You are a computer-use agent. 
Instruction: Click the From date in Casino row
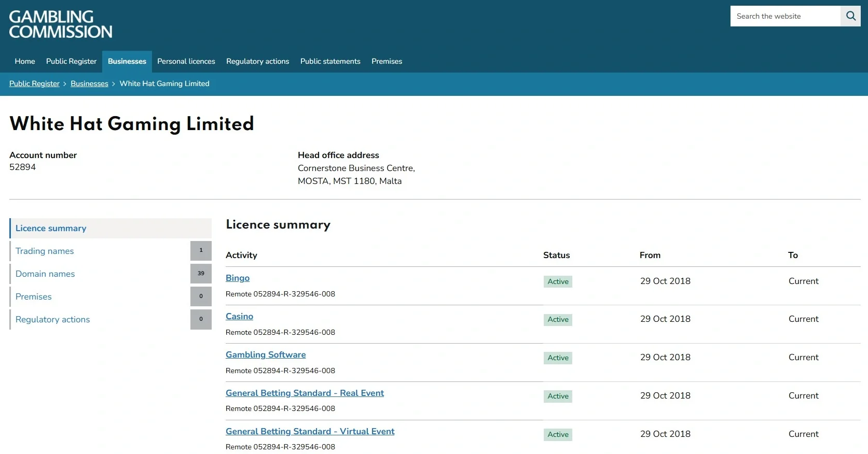pos(665,319)
